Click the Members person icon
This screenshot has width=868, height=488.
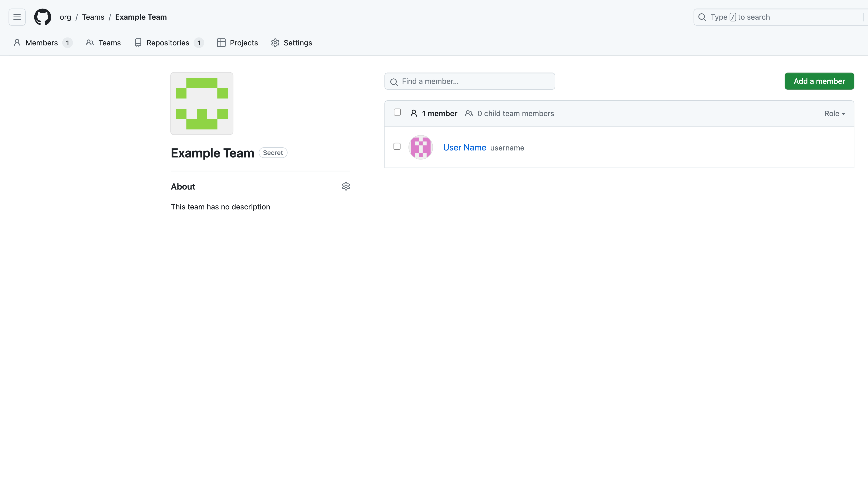coord(17,43)
